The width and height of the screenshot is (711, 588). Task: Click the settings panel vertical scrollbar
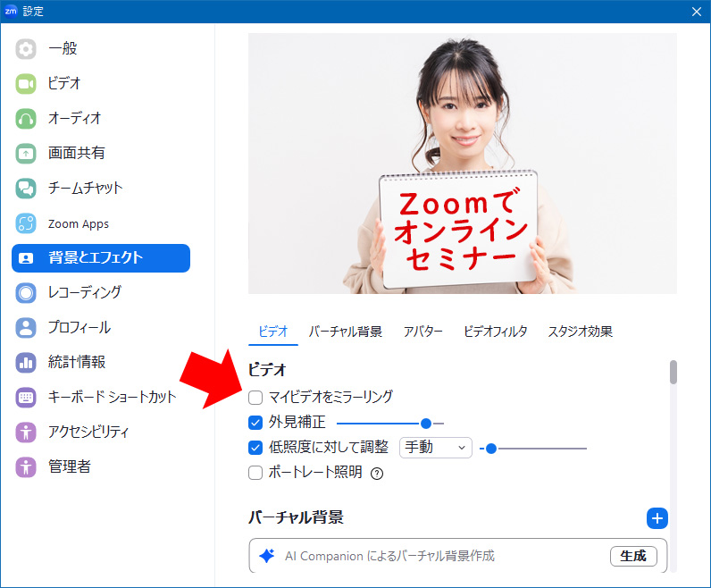point(673,372)
